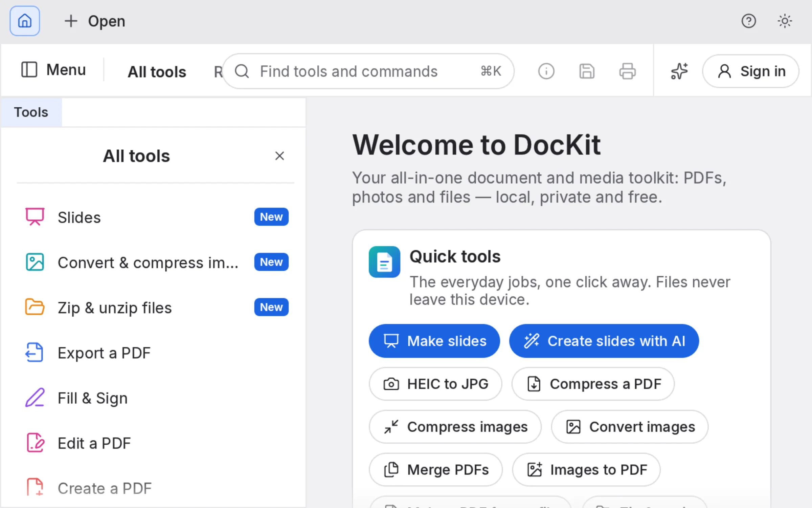Choose HEIC to JPG quick tool
The height and width of the screenshot is (508, 812).
[x=436, y=384]
